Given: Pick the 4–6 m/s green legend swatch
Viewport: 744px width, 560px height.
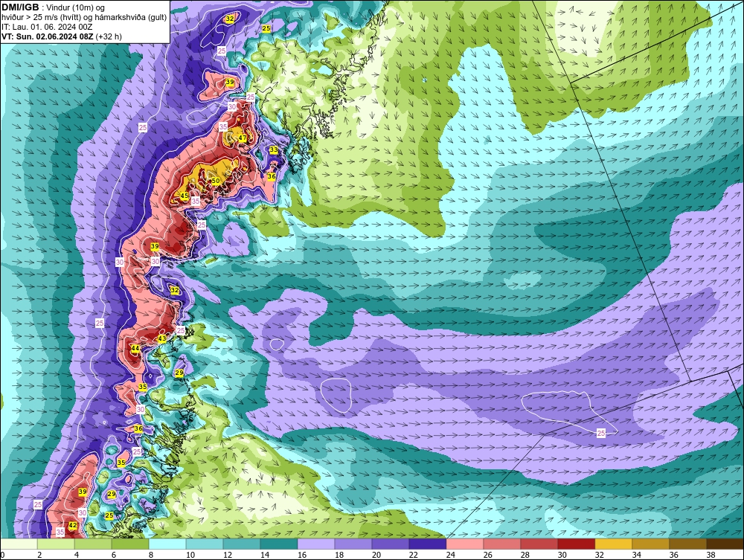Looking at the screenshot, I should tap(93, 544).
